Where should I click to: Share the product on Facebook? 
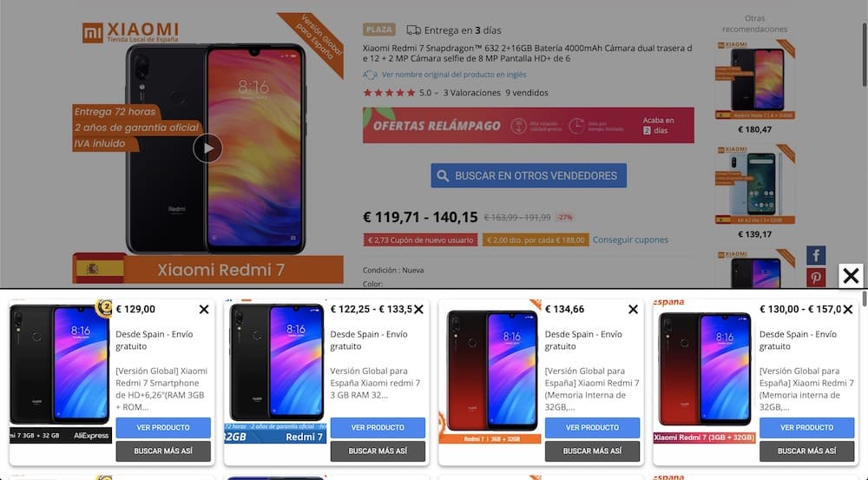tap(816, 255)
